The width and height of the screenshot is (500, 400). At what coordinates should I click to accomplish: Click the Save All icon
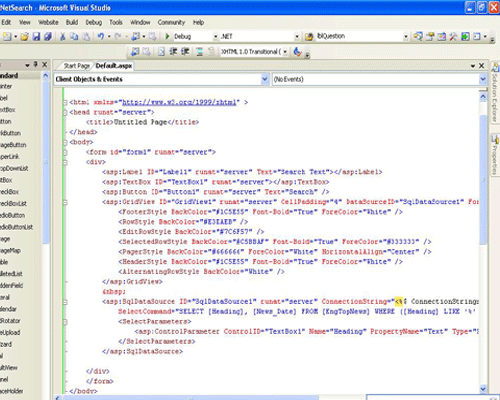point(48,36)
